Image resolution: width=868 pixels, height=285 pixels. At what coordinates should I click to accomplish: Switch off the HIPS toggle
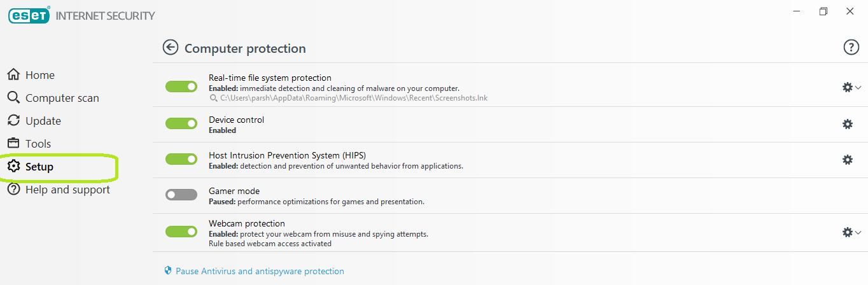[181, 159]
